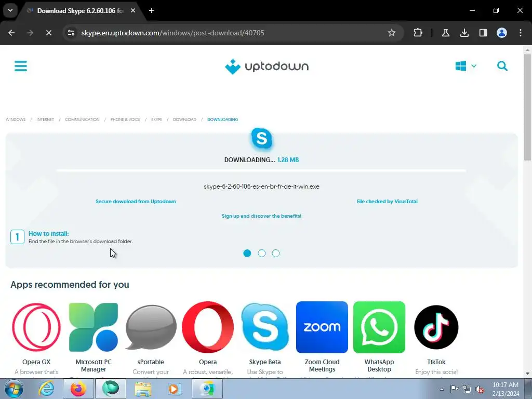
Task: Click the page vertical scrollbar thumb
Action: point(527,107)
